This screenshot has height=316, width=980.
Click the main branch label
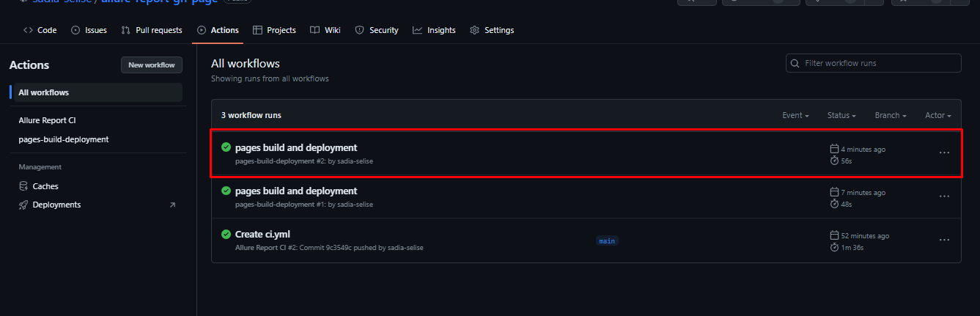click(607, 240)
